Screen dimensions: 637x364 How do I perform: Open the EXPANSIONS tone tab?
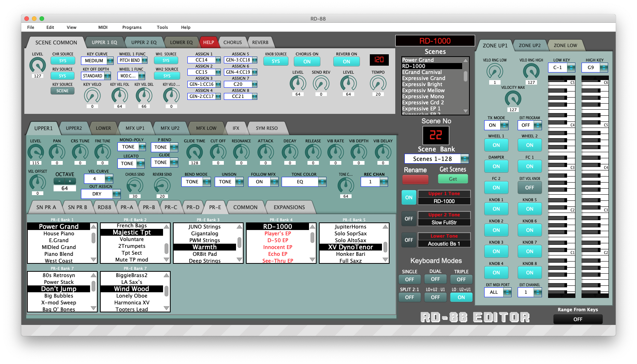click(x=289, y=207)
